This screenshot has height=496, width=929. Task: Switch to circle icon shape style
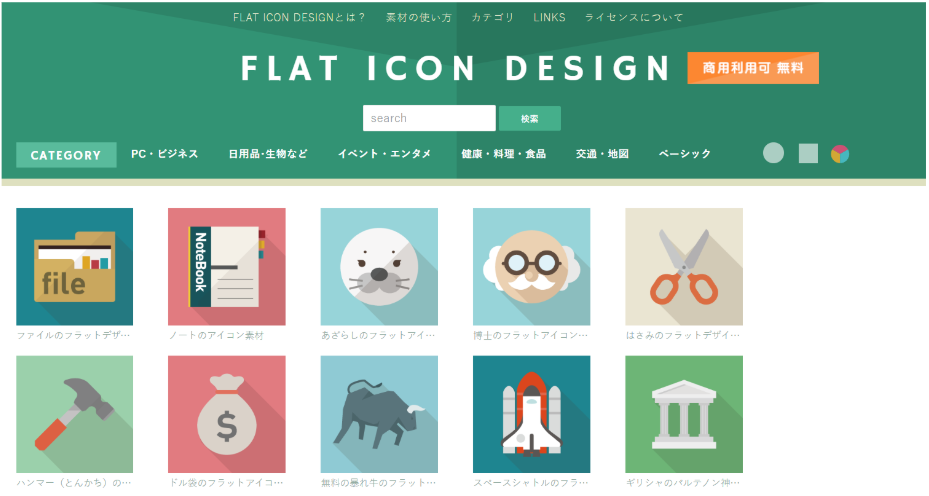[773, 153]
